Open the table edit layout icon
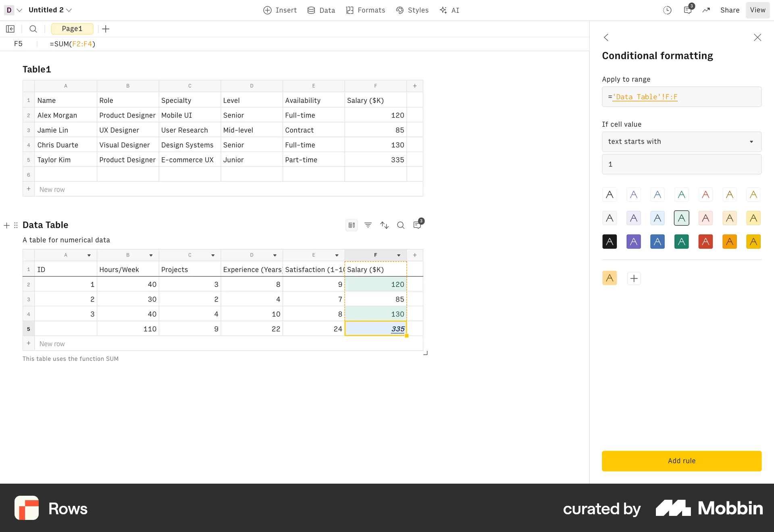This screenshot has width=774, height=532. coord(351,225)
